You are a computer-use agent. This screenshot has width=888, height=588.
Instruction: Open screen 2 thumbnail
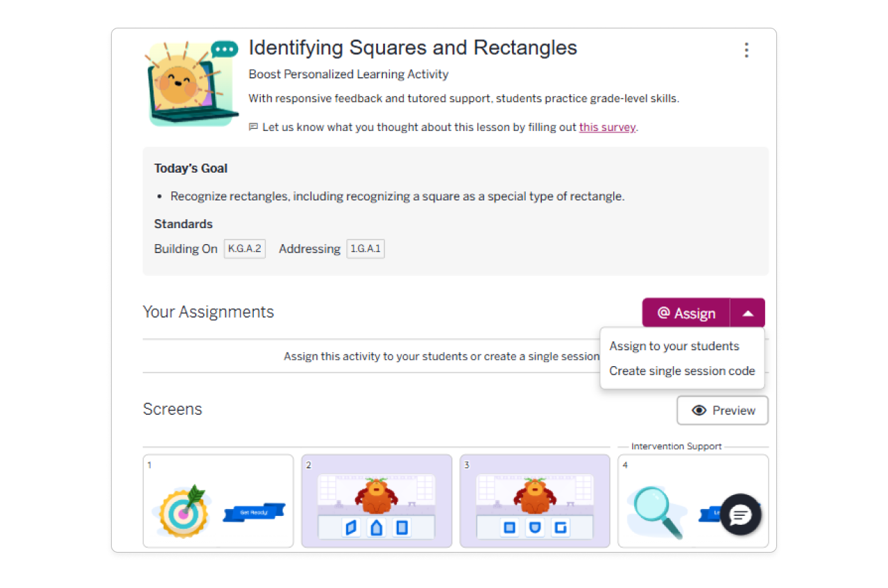[377, 501]
